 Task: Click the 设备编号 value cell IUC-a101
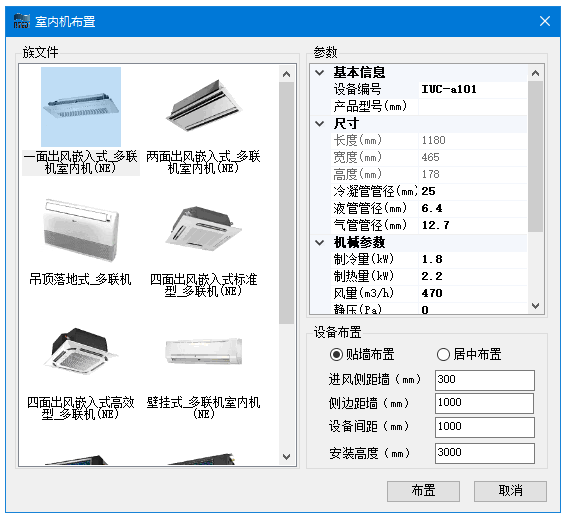click(473, 89)
